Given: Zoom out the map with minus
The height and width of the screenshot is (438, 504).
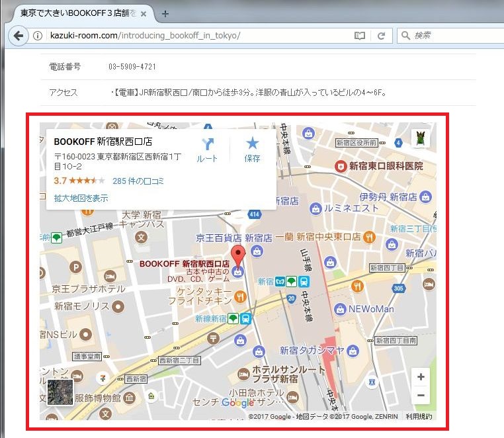Looking at the screenshot, I should coord(421,395).
